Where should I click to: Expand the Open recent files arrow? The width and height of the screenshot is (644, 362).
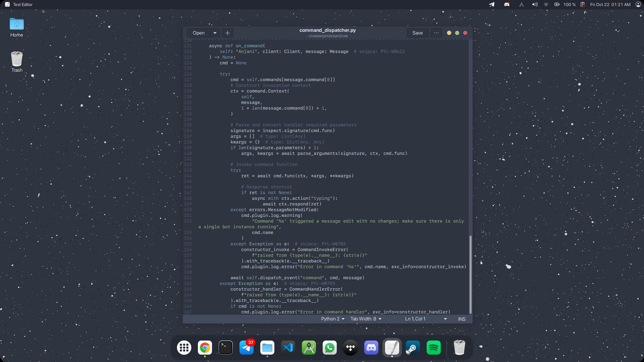tap(215, 33)
